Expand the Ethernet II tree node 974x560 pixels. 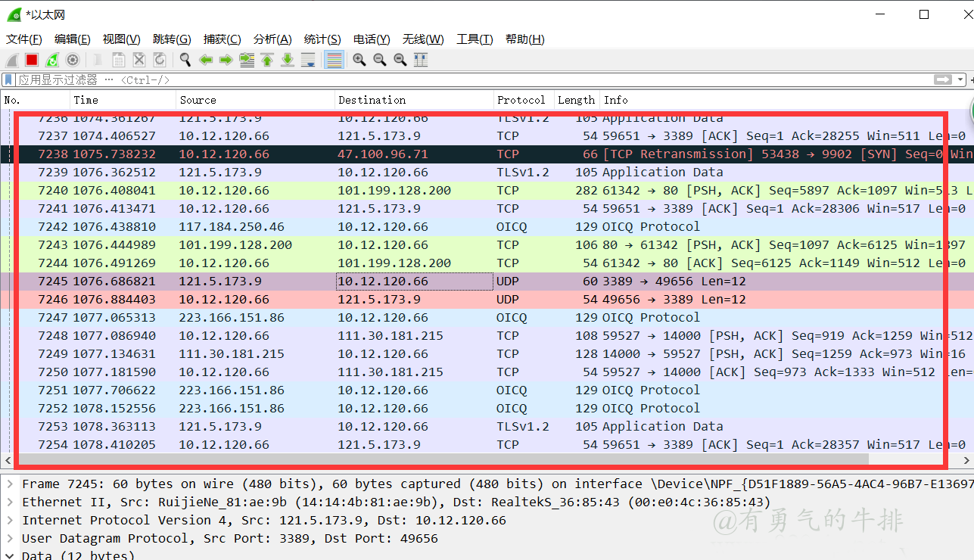(x=10, y=502)
